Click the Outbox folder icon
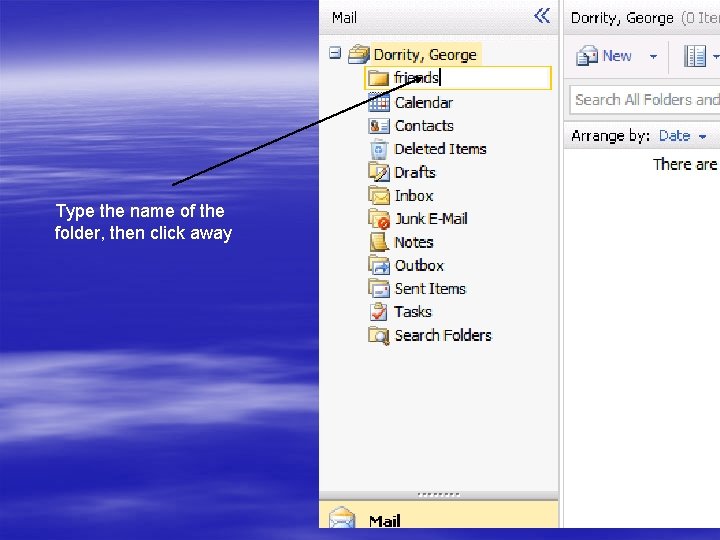 point(379,265)
